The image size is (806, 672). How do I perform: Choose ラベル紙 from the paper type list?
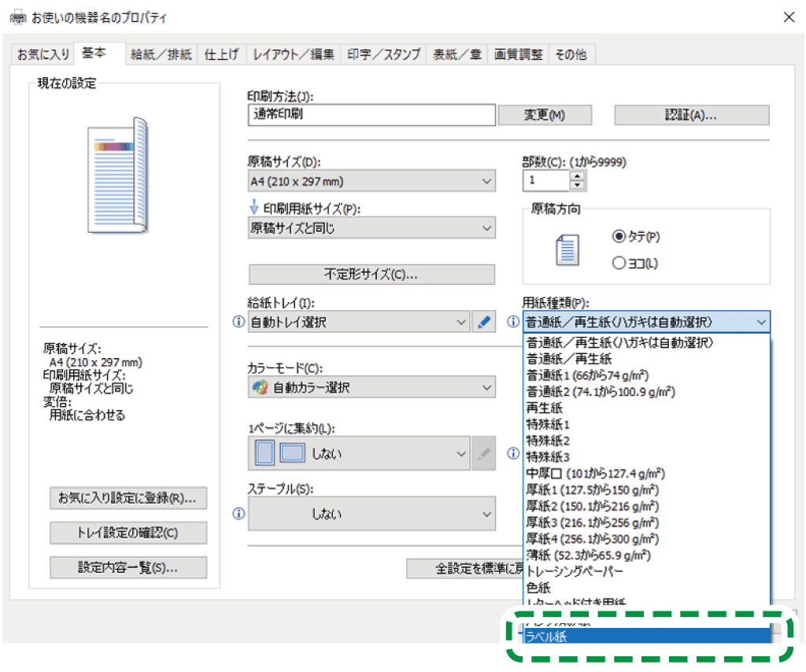(647, 637)
